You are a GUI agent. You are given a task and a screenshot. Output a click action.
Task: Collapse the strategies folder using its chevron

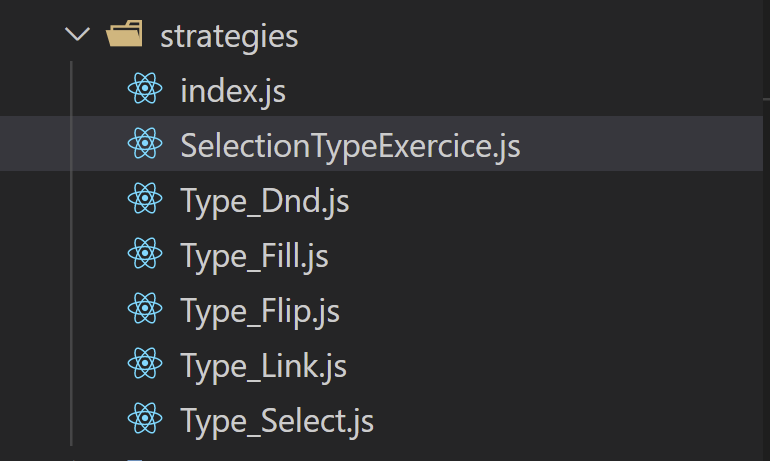pyautogui.click(x=76, y=36)
